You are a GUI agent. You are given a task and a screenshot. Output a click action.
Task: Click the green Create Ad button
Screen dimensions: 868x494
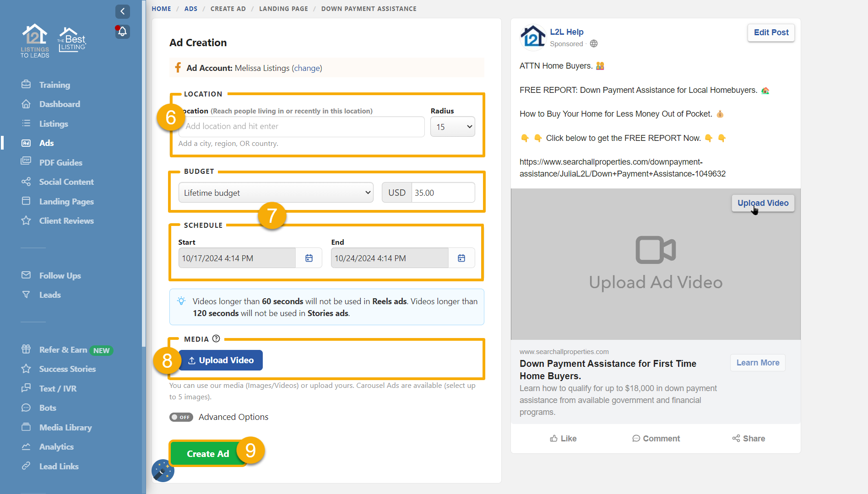pyautogui.click(x=207, y=454)
